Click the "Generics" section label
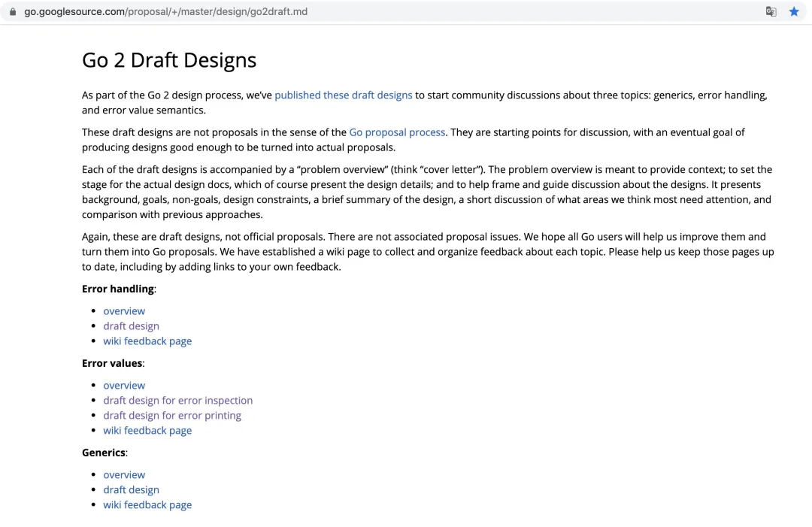 104,453
